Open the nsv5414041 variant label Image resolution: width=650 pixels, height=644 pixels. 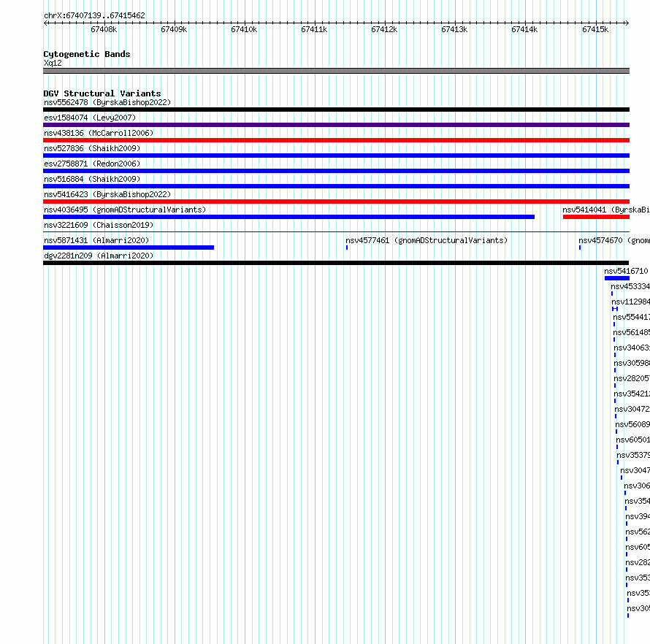click(x=606, y=210)
